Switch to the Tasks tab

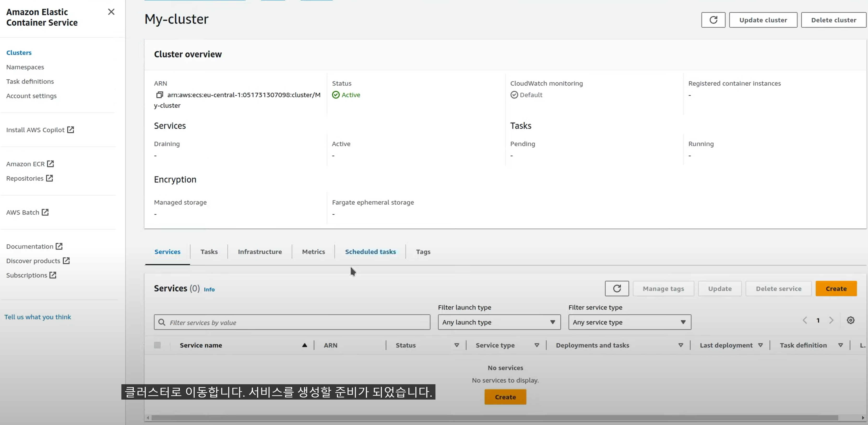coord(209,252)
